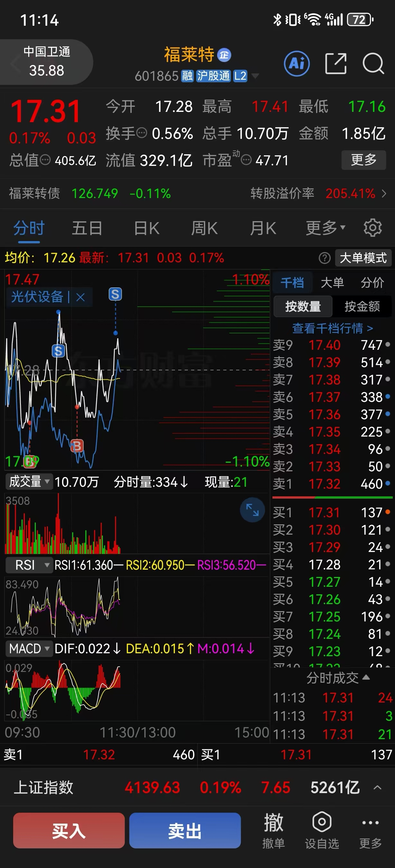The width and height of the screenshot is (395, 868).
Task: Tap 更多 button in quote header
Action: [x=364, y=160]
